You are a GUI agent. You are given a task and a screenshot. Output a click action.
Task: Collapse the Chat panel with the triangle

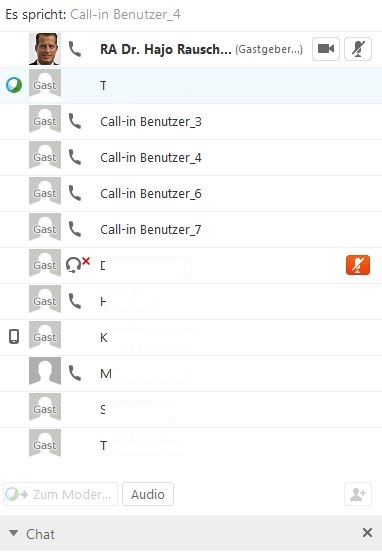14,533
